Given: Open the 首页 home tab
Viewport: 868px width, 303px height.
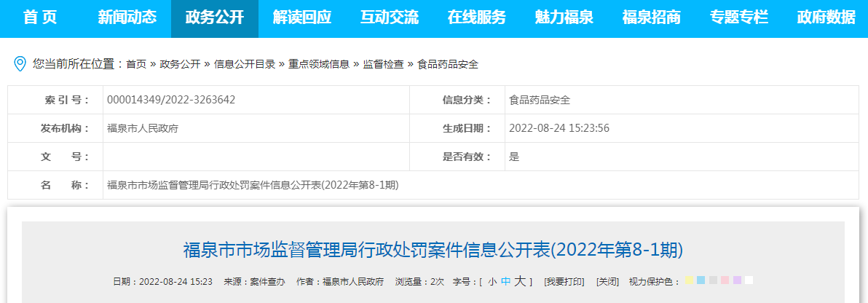Looking at the screenshot, I should click(40, 18).
